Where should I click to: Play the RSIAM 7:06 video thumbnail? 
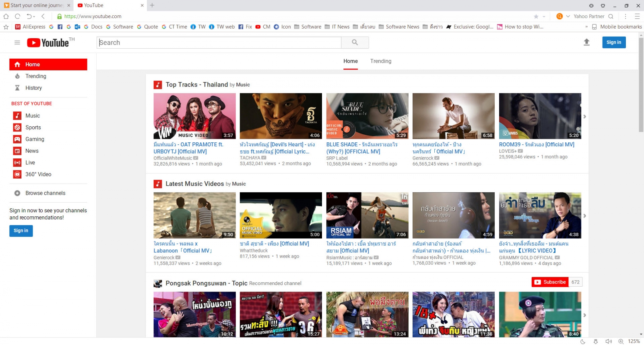coord(367,216)
